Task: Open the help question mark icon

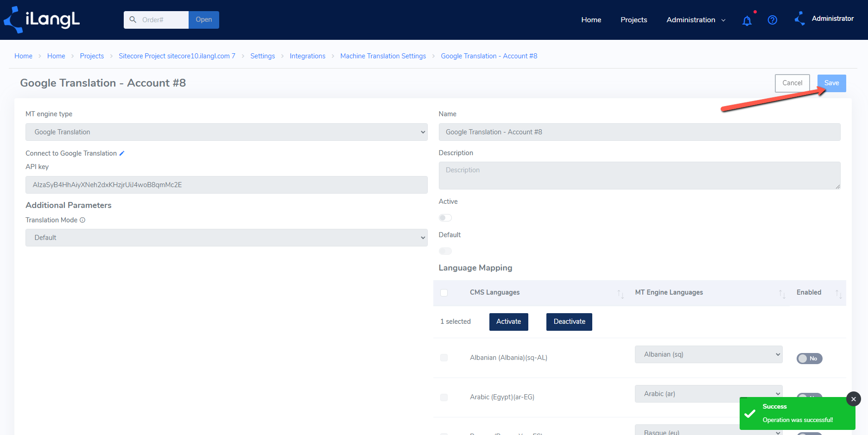Action: point(773,20)
